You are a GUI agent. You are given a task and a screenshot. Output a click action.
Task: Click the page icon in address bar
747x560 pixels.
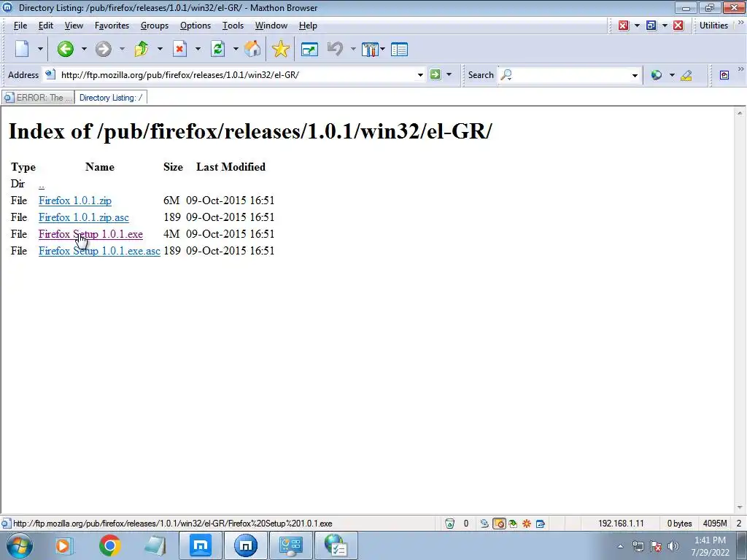point(50,74)
